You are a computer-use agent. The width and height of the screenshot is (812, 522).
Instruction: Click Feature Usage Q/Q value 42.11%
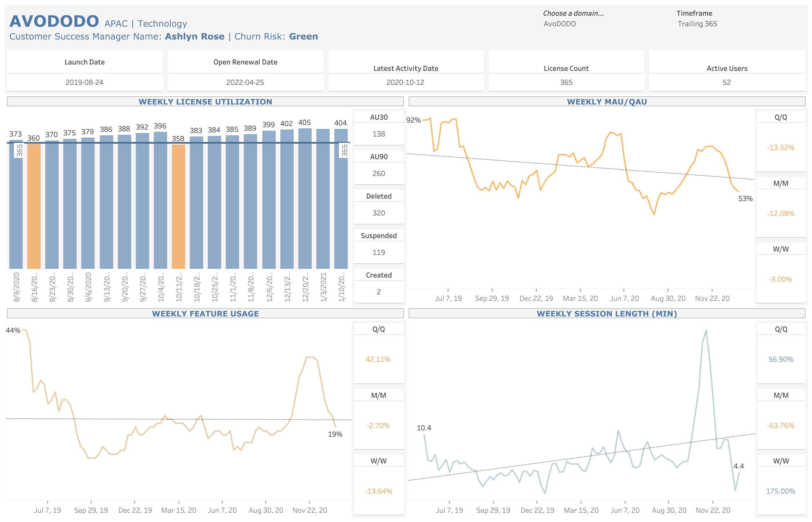[378, 359]
